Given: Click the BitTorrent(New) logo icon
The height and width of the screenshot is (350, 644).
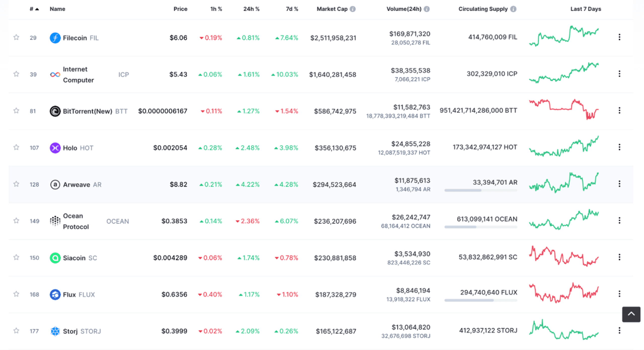Looking at the screenshot, I should [55, 111].
